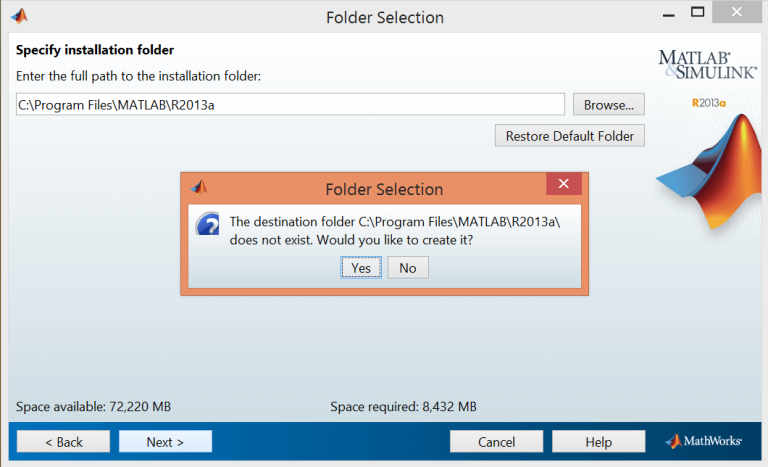The width and height of the screenshot is (768, 467).
Task: Click Restore Default Folder button
Action: click(x=570, y=136)
